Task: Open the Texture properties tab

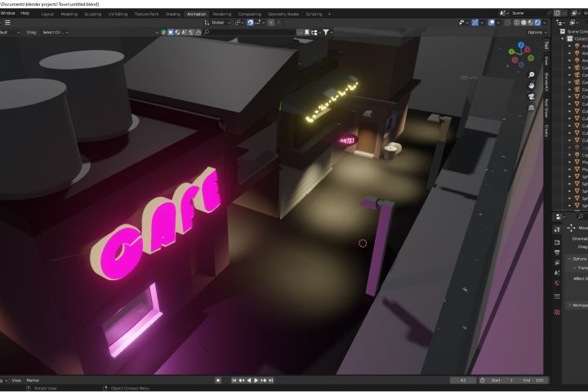Action: [557, 312]
